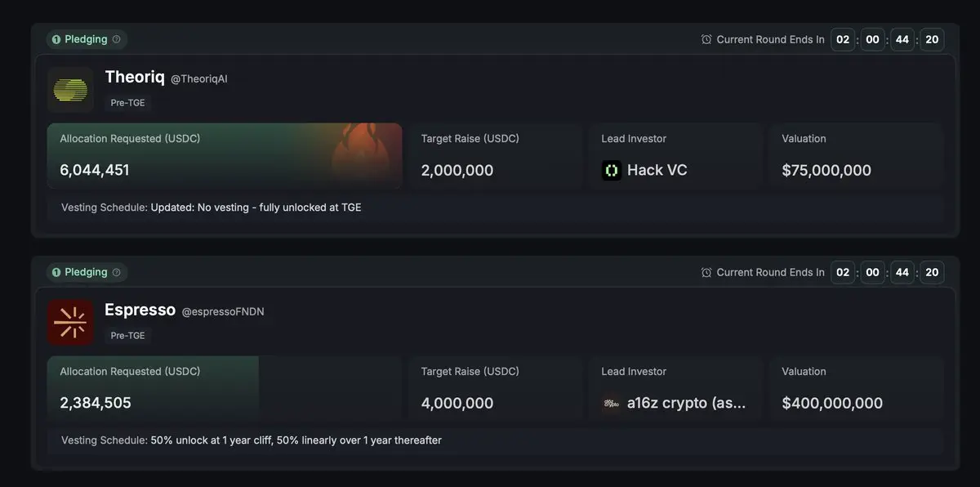Viewport: 980px width, 487px height.
Task: Click Theoriq $75,000,000 valuation box
Action: (856, 156)
